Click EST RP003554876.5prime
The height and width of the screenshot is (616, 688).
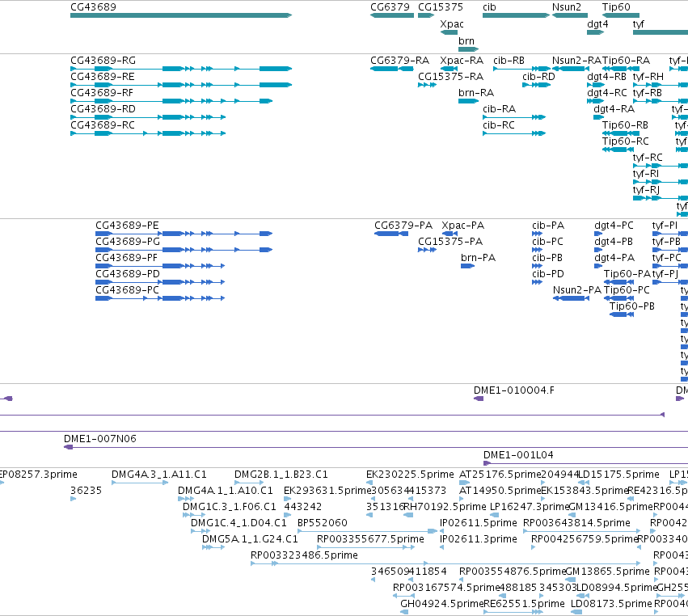click(461, 580)
